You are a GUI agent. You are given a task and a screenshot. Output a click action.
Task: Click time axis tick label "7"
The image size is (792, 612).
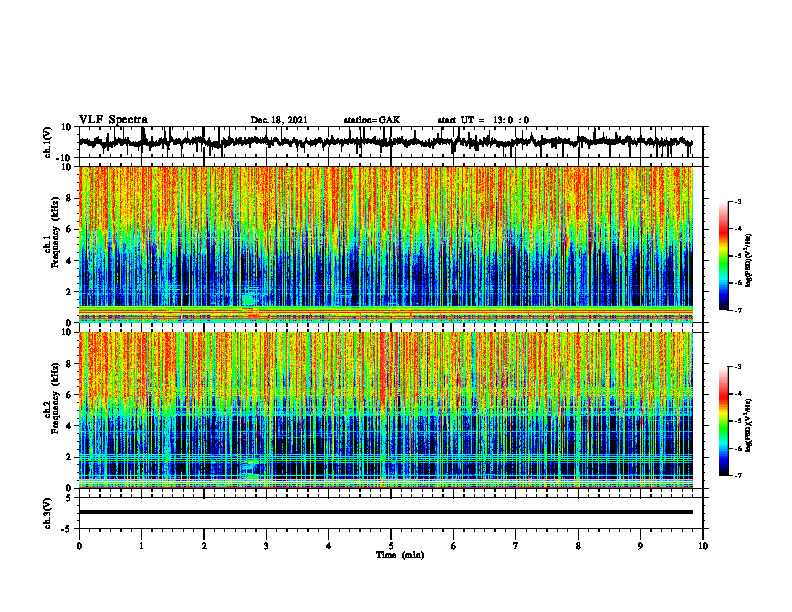pyautogui.click(x=516, y=546)
